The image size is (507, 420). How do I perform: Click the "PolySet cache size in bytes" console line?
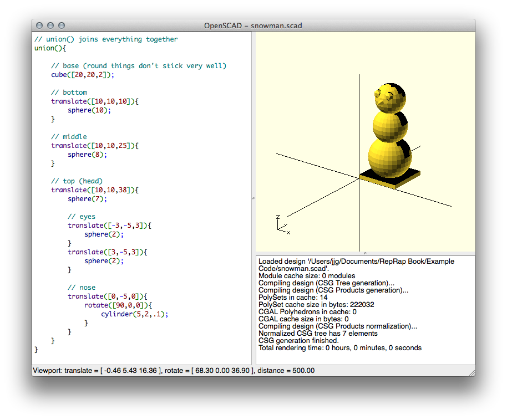pyautogui.click(x=316, y=304)
